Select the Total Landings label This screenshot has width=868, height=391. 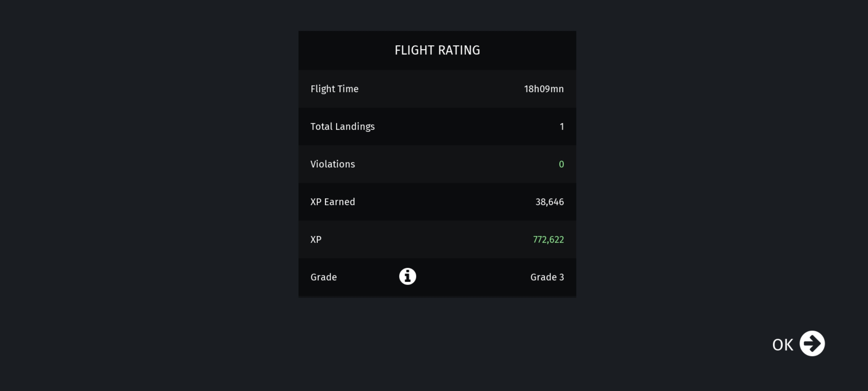point(342,127)
